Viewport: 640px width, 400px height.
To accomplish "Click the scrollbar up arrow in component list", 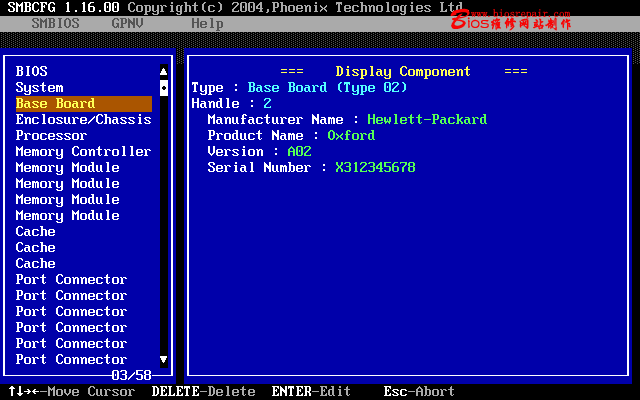I will tap(164, 71).
